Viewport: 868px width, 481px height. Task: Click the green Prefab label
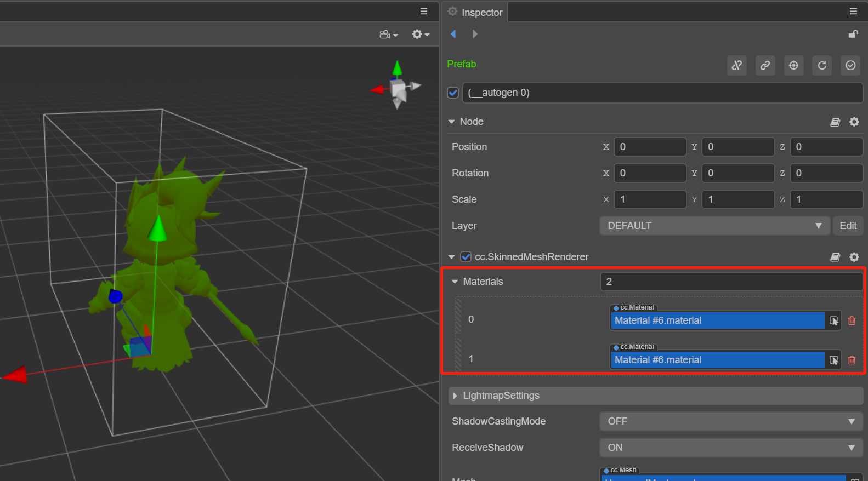point(462,64)
